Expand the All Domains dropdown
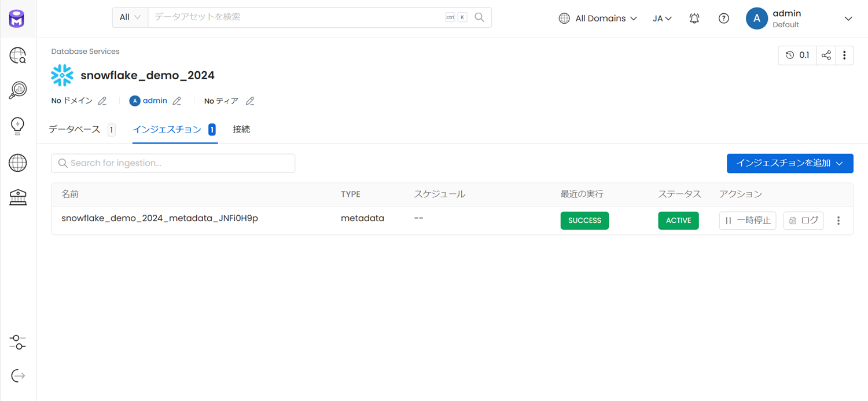 point(598,19)
